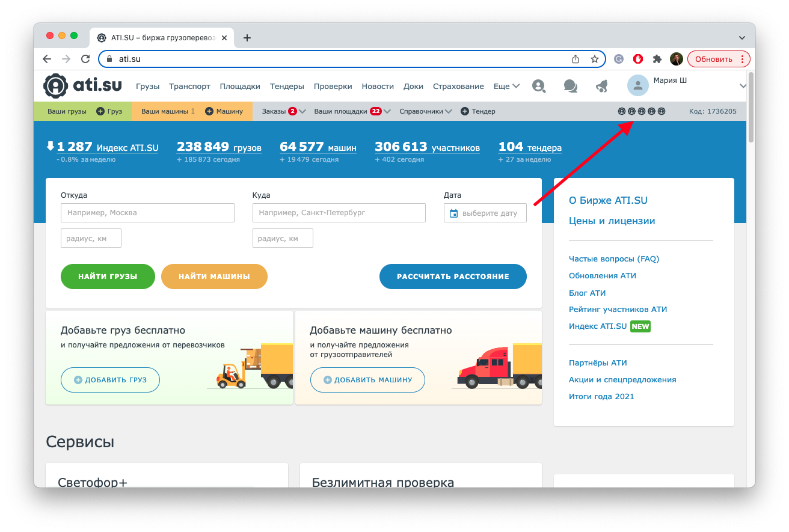The image size is (789, 532).
Task: Click the page vertical scrollbar
Action: click(751, 108)
